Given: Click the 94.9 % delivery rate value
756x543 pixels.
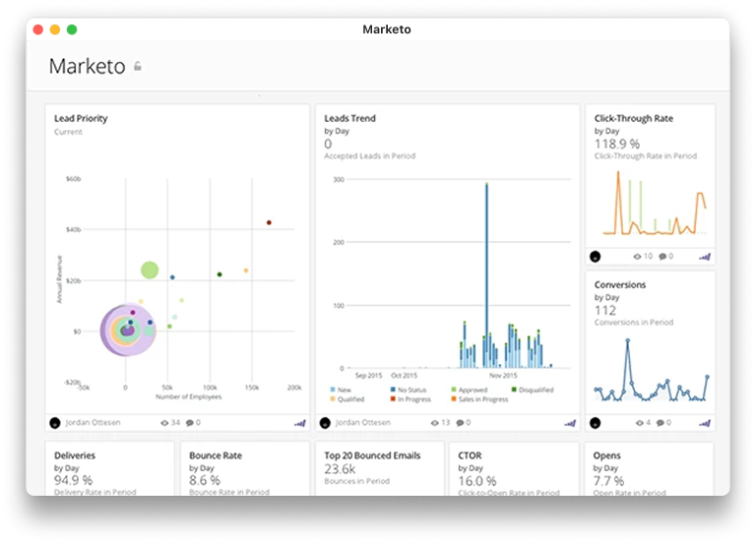Looking at the screenshot, I should (73, 480).
